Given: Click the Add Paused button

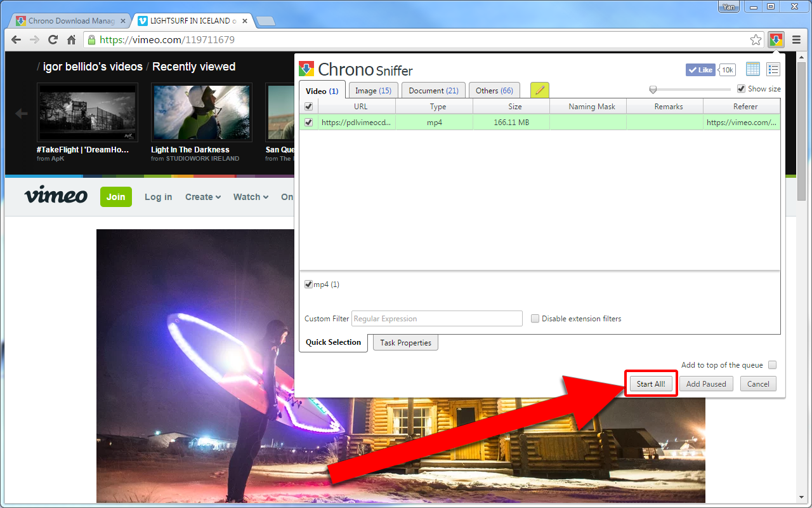Looking at the screenshot, I should (706, 384).
